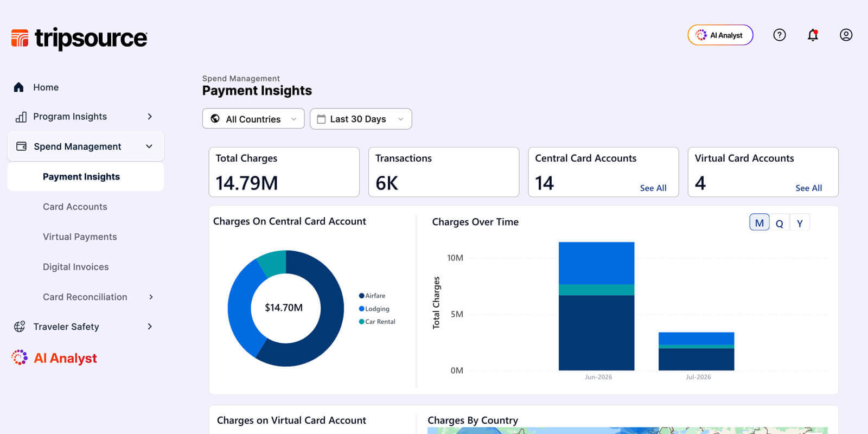
Task: Expand Card Reconciliation chevron
Action: 151,297
